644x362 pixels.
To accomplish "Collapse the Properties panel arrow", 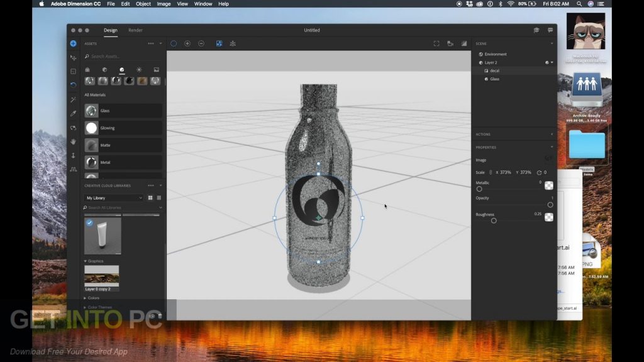I will click(552, 147).
